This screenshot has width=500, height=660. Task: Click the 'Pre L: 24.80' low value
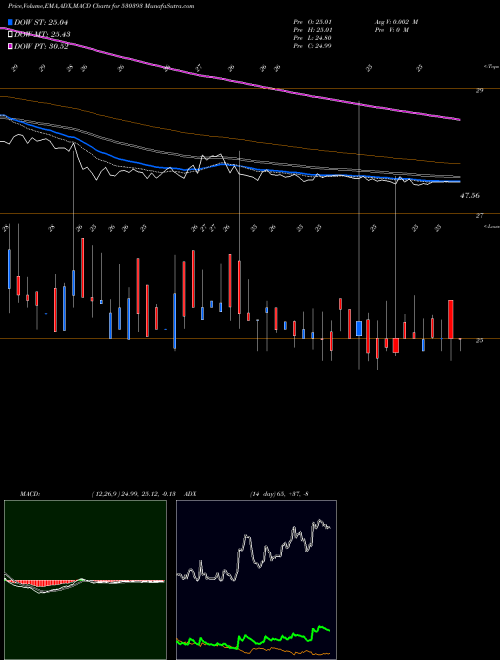[313, 38]
